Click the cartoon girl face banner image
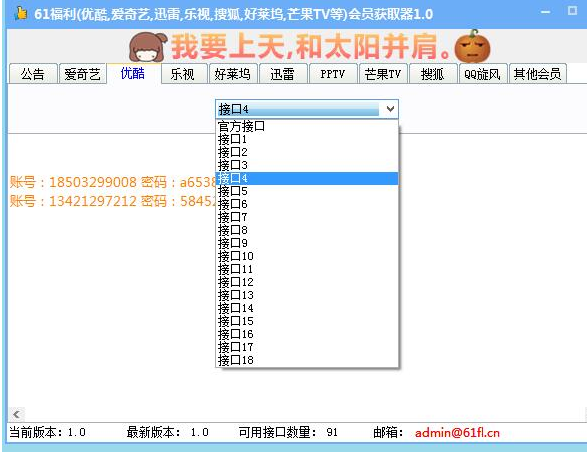The image size is (587, 452). tap(147, 47)
